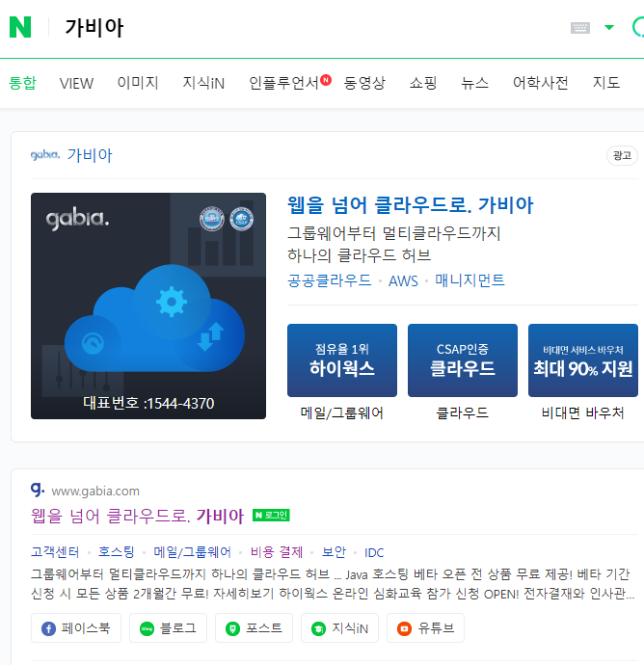Open the 뉴스 tab
The image size is (644, 665).
474,83
